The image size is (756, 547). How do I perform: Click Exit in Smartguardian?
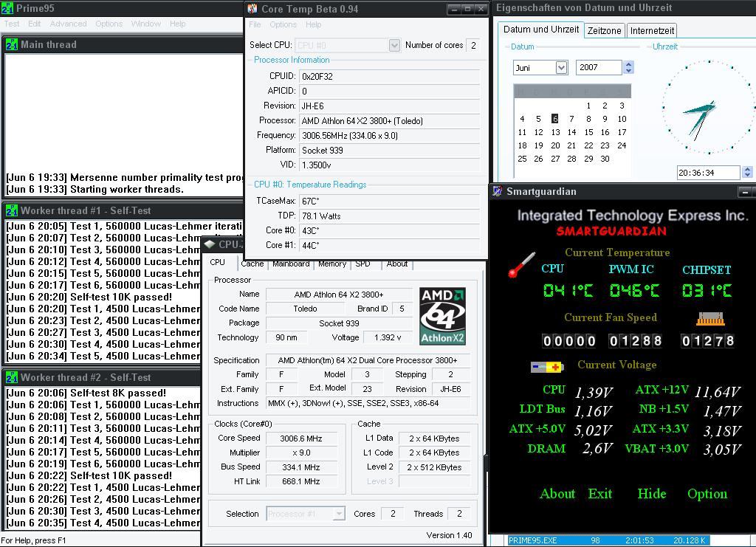[x=599, y=494]
